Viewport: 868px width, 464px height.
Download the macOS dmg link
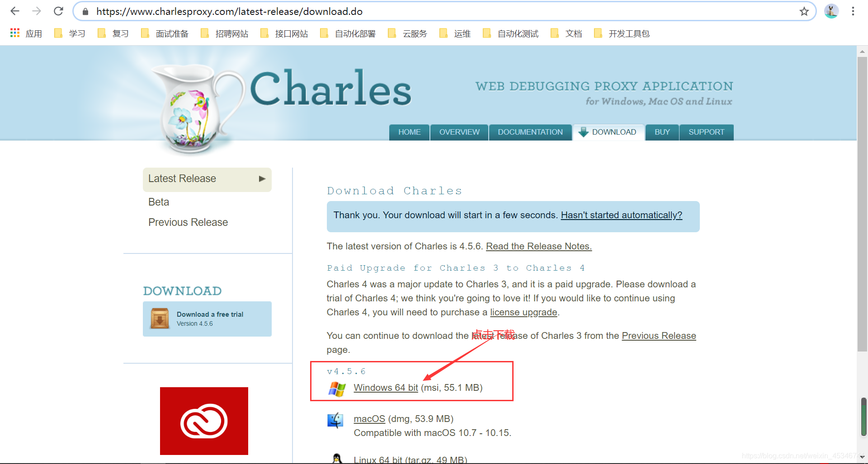[369, 419]
